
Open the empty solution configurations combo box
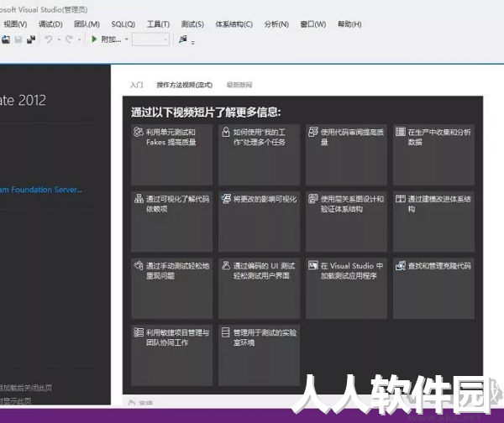click(x=150, y=39)
